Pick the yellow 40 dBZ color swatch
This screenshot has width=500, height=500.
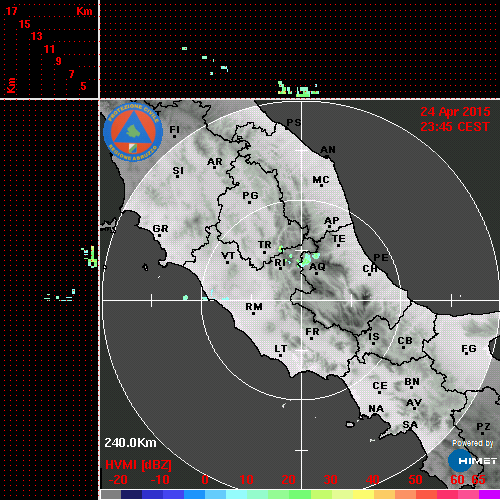click(363, 494)
